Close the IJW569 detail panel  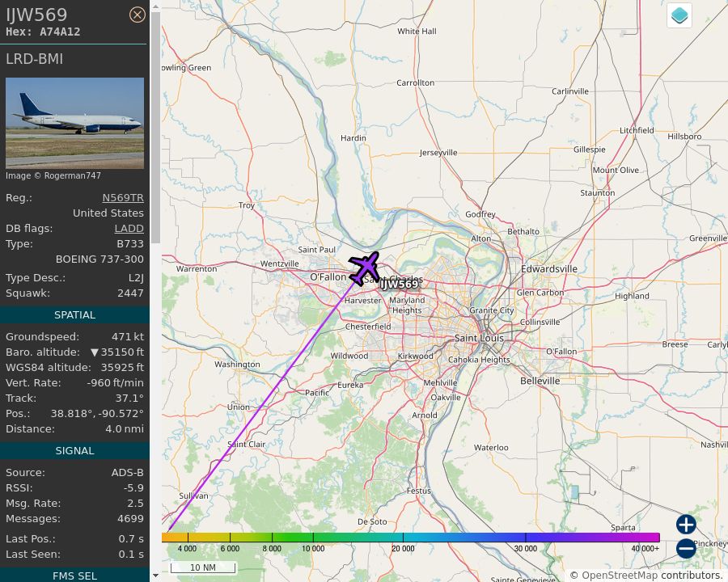tap(138, 15)
